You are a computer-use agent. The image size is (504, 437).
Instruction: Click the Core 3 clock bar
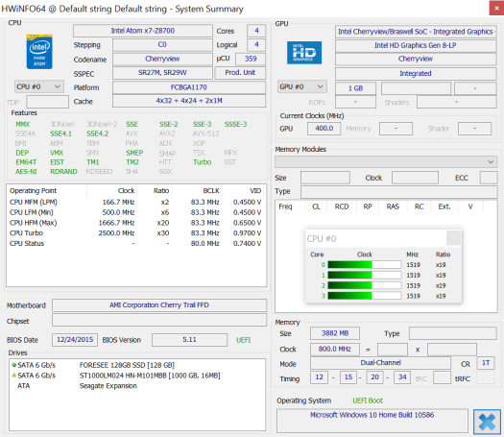[x=365, y=296]
